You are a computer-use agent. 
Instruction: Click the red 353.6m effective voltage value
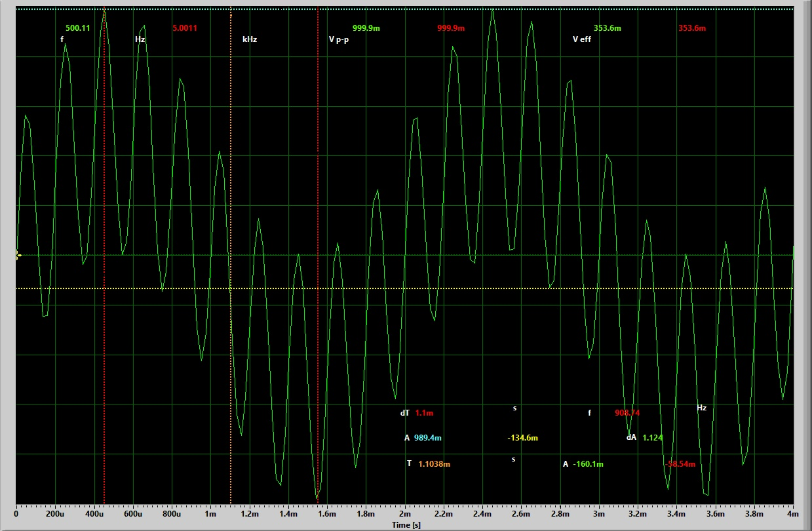click(x=692, y=28)
